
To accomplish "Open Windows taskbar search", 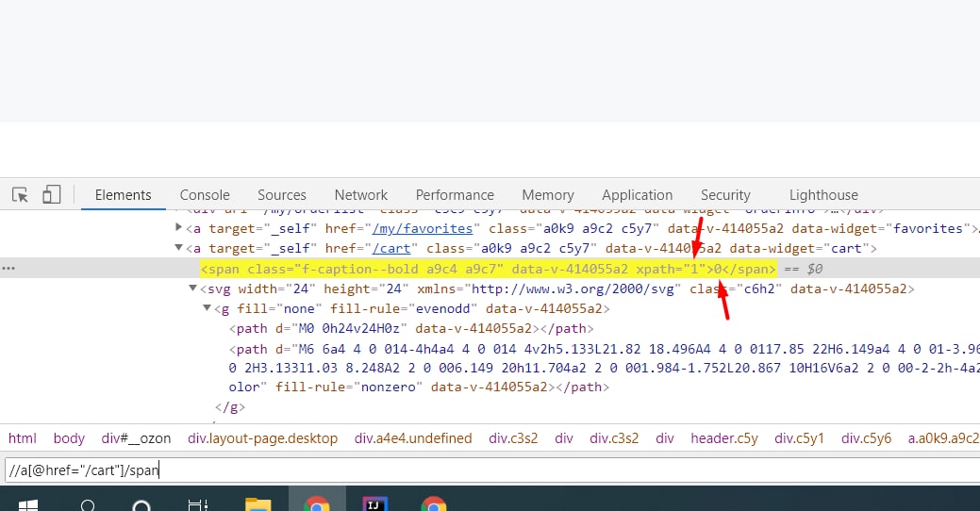I will coord(88,504).
